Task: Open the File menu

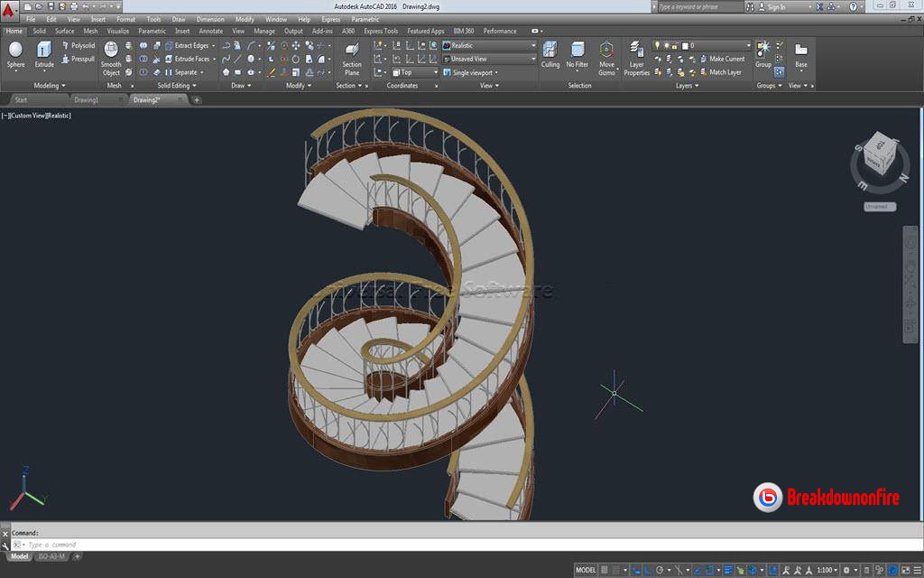Action: pos(31,20)
